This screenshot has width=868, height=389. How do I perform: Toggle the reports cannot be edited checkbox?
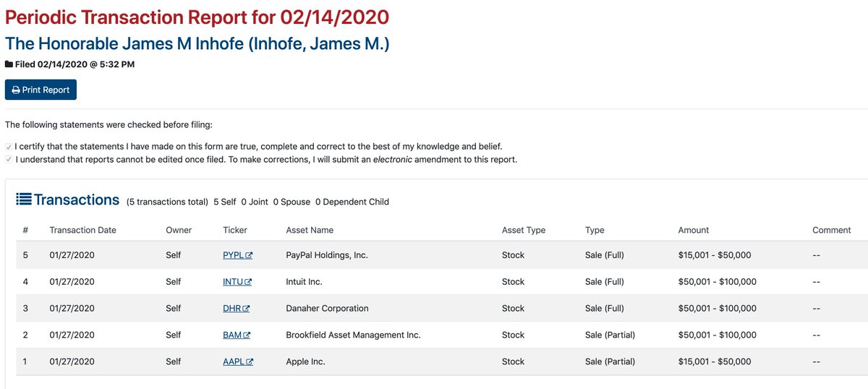[9, 160]
